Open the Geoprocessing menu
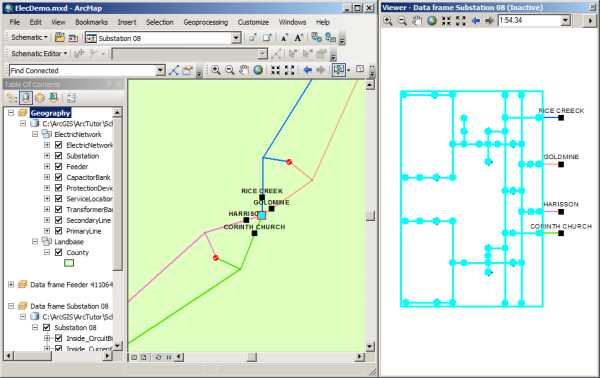The width and height of the screenshot is (600, 378). [x=205, y=22]
